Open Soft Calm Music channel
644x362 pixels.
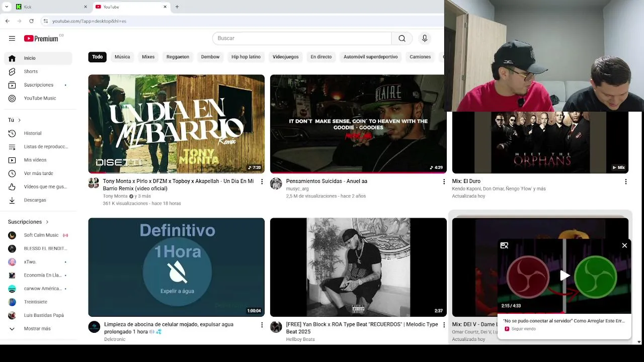pos(38,235)
